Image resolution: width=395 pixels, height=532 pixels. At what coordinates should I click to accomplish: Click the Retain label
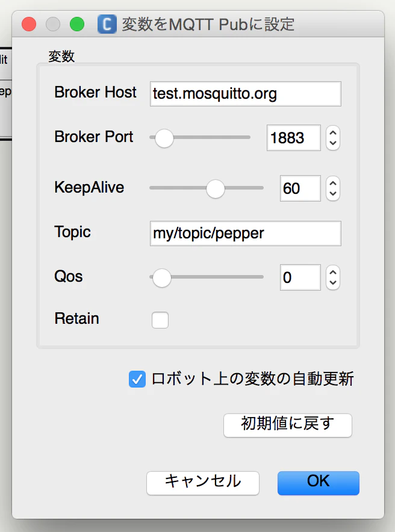click(76, 318)
